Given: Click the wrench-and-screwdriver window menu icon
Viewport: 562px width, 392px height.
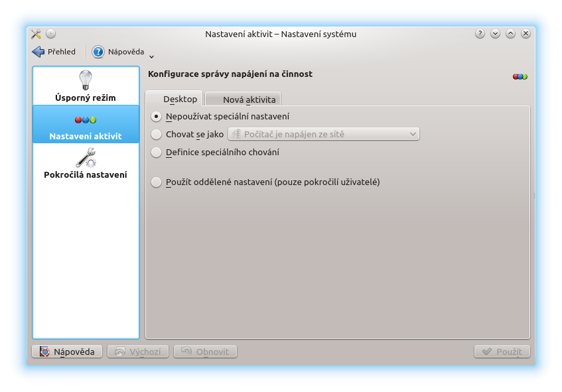Looking at the screenshot, I should pos(36,34).
